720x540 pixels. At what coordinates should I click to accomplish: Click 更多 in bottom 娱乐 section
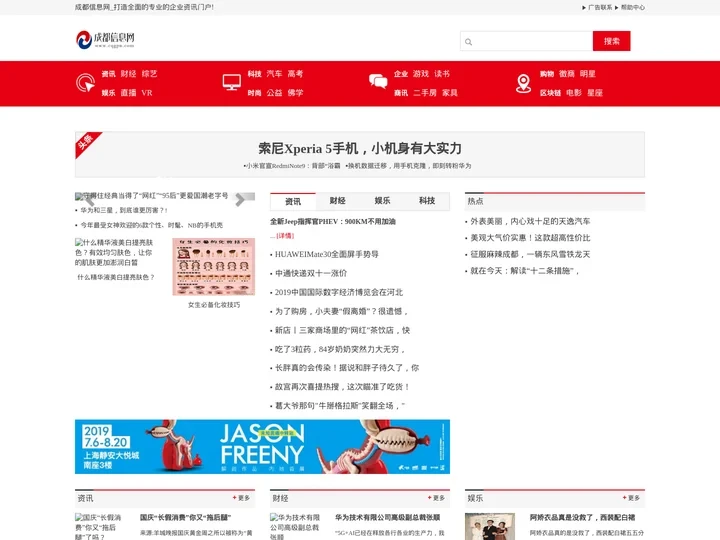coord(631,498)
